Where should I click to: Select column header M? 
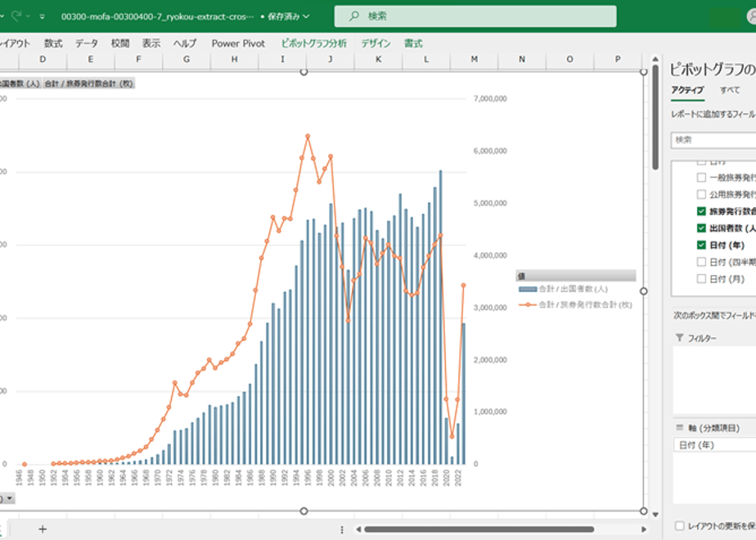tap(475, 59)
